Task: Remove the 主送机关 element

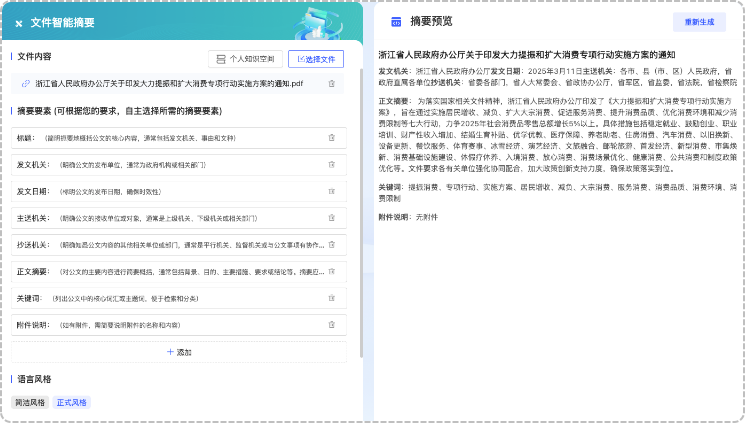Action: pos(332,217)
